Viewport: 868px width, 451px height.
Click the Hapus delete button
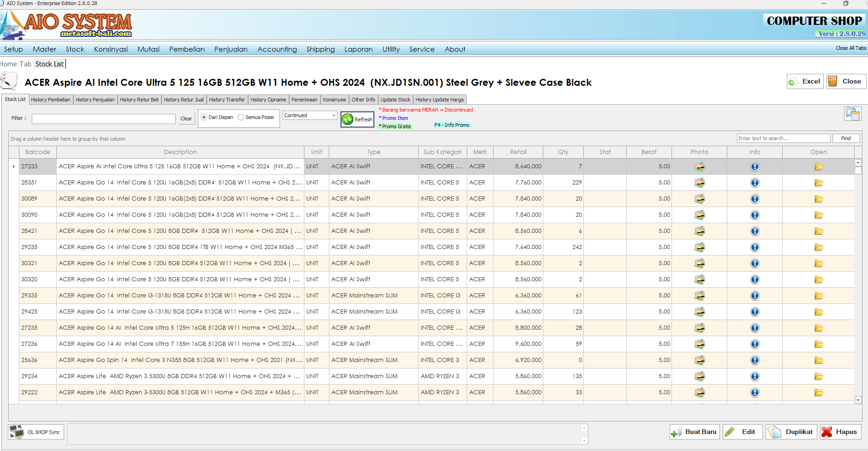[x=841, y=432]
